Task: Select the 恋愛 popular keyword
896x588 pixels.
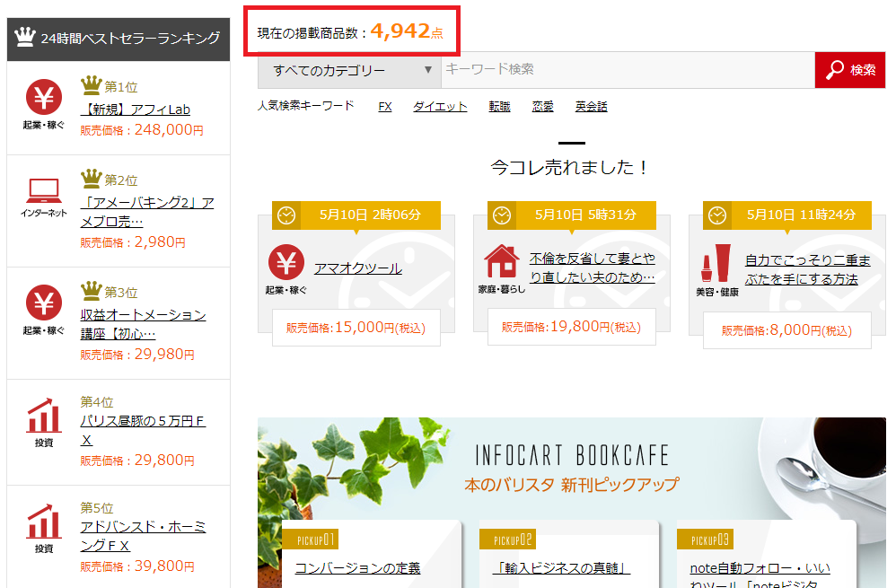Action: [543, 106]
